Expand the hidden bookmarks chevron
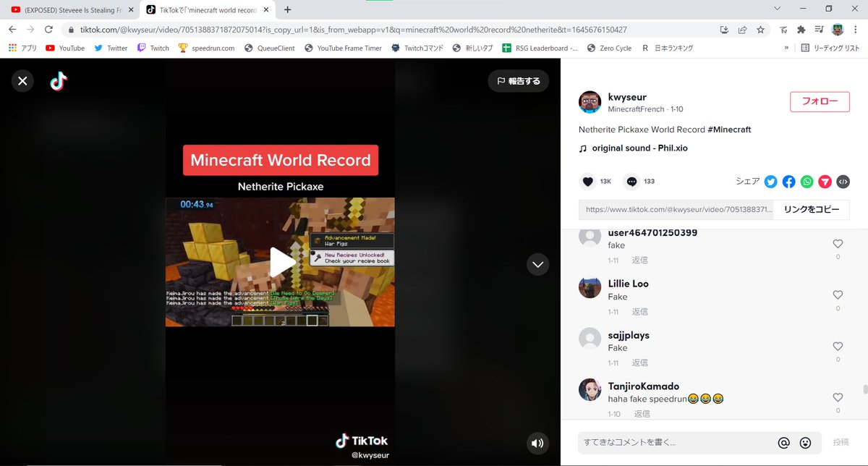This screenshot has height=466, width=868. (786, 48)
